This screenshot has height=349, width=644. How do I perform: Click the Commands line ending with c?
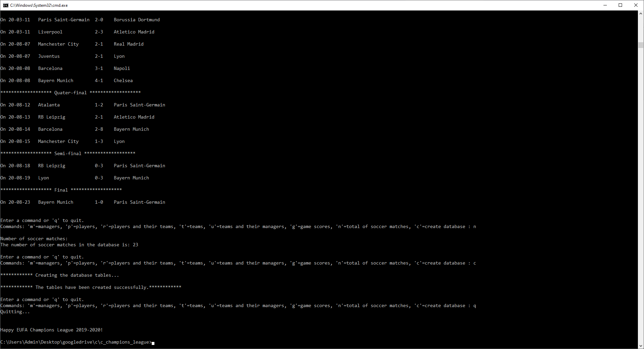point(238,263)
